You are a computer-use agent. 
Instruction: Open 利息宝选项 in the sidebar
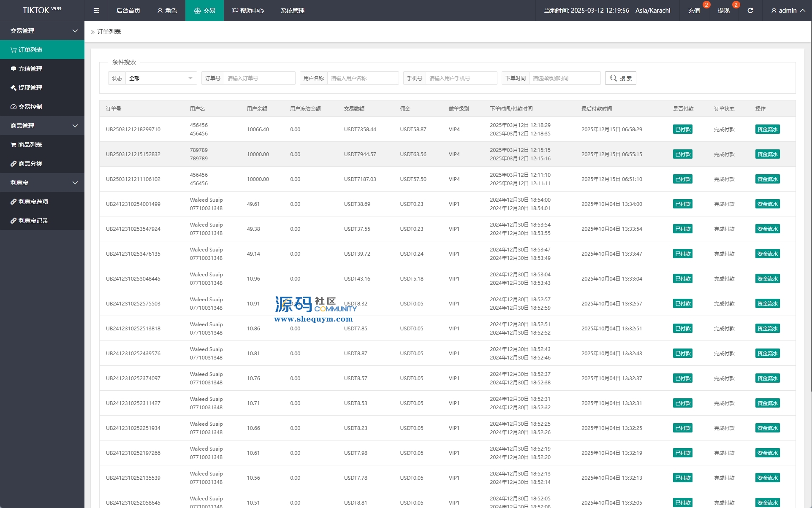(42, 202)
